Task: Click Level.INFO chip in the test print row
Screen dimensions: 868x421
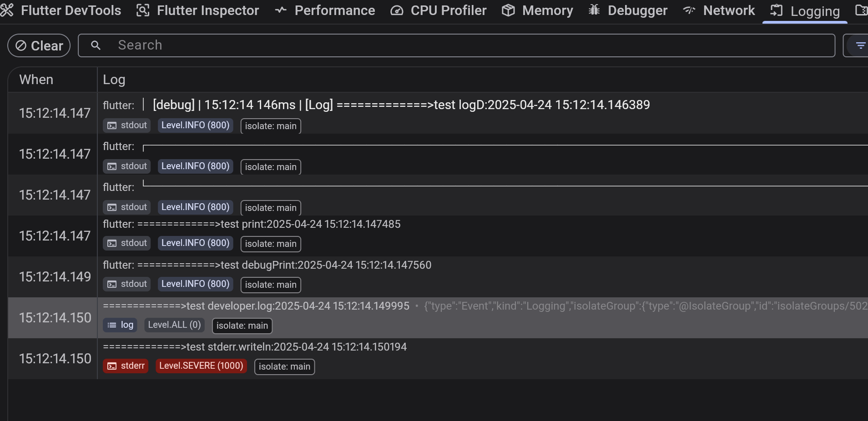Action: tap(195, 243)
